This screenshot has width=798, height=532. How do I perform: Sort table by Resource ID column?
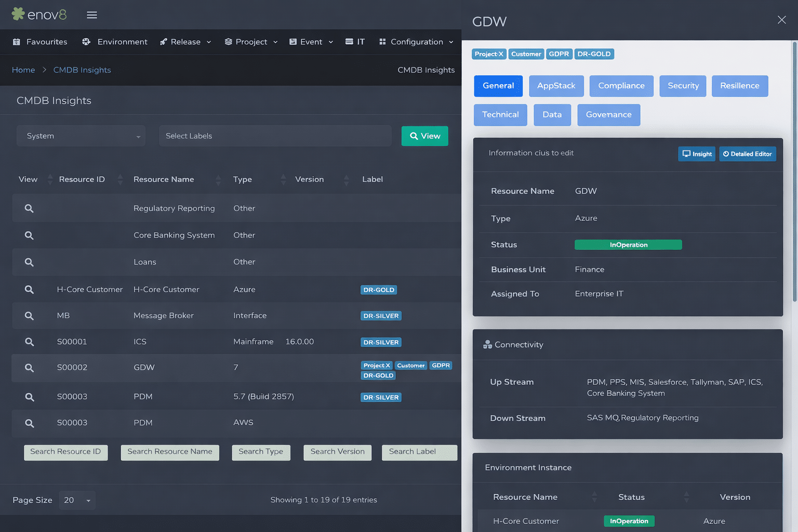point(82,179)
